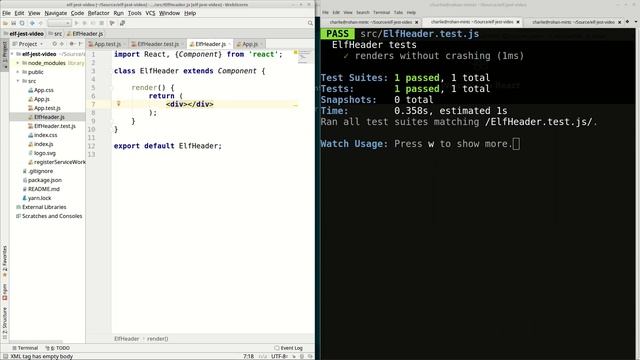
Task: Click the hide Project panel icon
Action: coord(80,44)
